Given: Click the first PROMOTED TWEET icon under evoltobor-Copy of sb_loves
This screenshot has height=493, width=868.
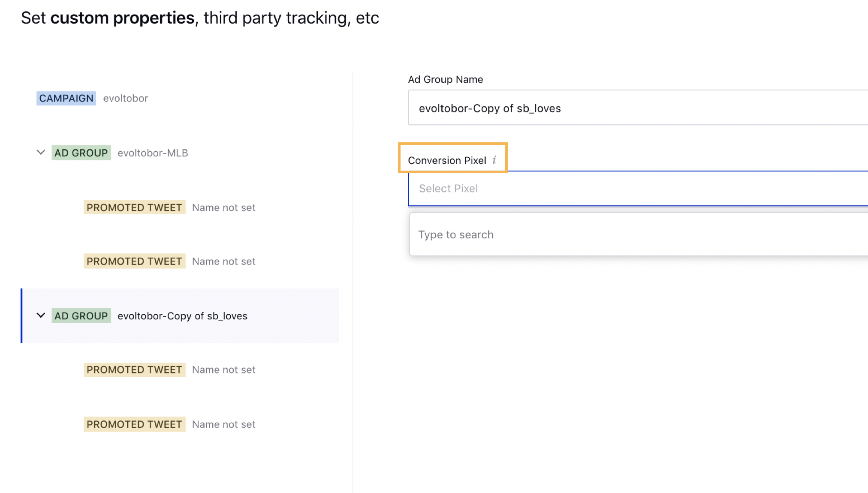Looking at the screenshot, I should [x=133, y=369].
